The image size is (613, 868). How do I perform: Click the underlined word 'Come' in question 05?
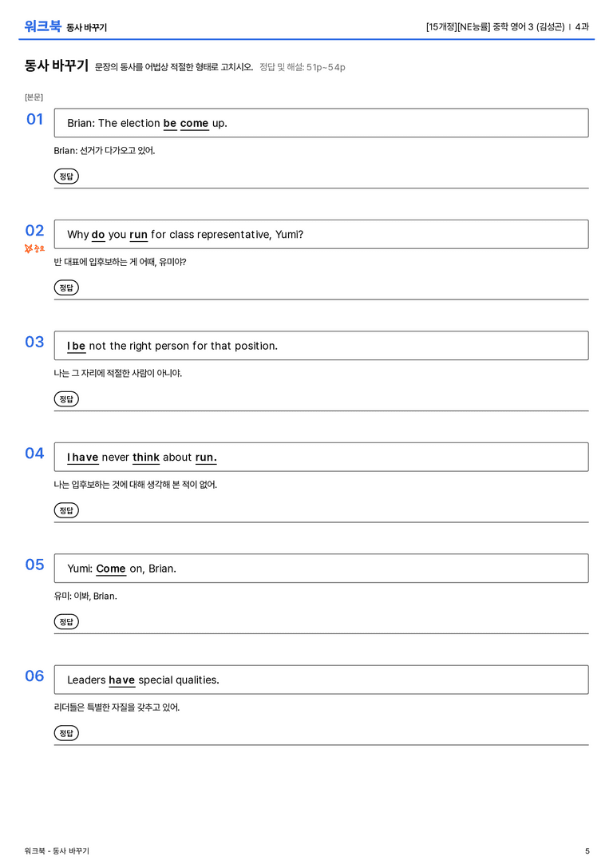click(x=111, y=569)
